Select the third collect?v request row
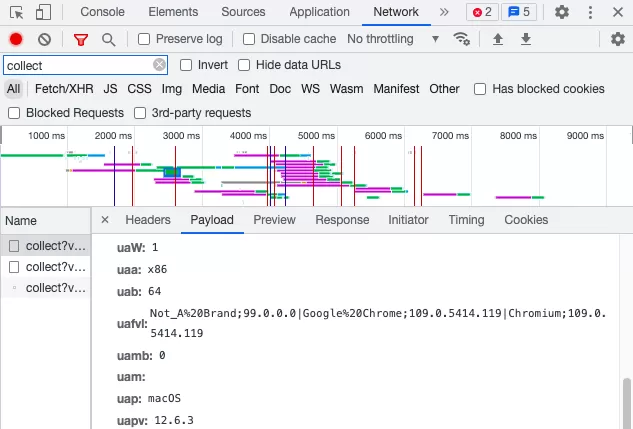This screenshot has height=429, width=633. tap(46, 288)
